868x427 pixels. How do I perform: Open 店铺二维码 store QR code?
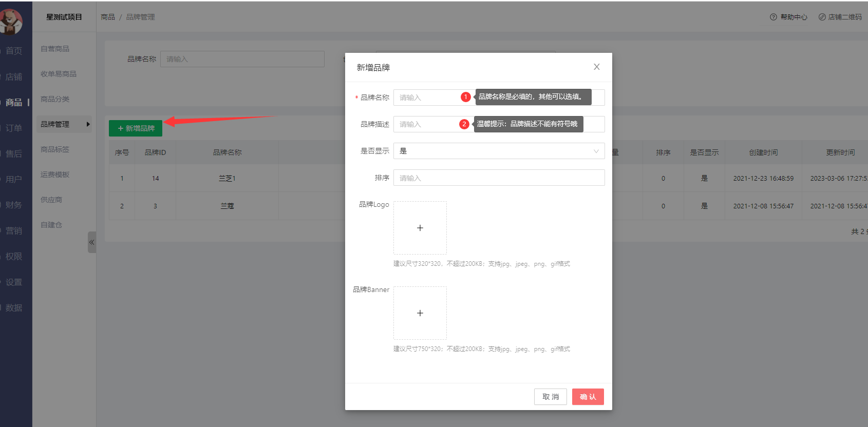(x=840, y=17)
